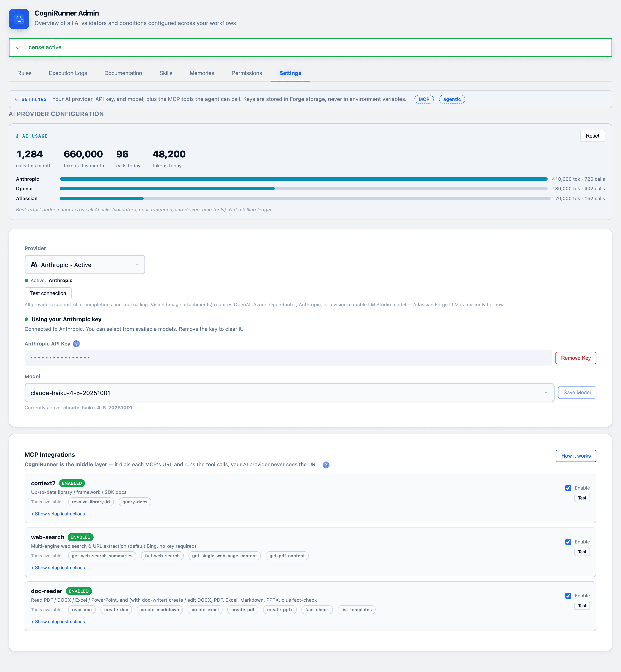Image resolution: width=621 pixels, height=672 pixels.
Task: Click Currently active claude-haiku model text
Action: point(78,407)
